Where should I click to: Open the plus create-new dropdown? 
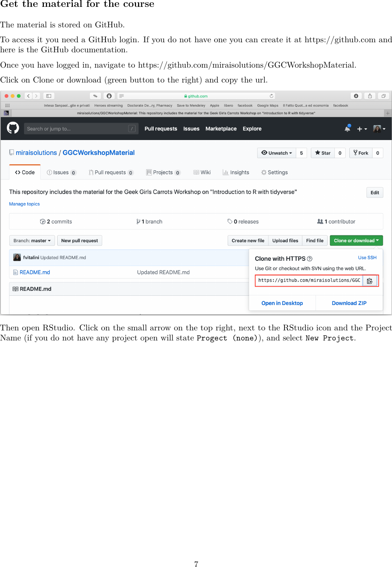pos(362,129)
